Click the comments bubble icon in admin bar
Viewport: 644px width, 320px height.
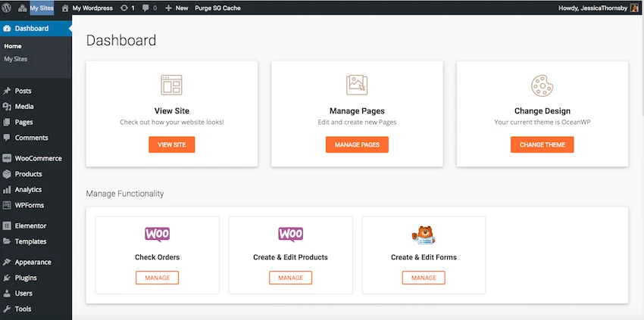pyautogui.click(x=145, y=8)
